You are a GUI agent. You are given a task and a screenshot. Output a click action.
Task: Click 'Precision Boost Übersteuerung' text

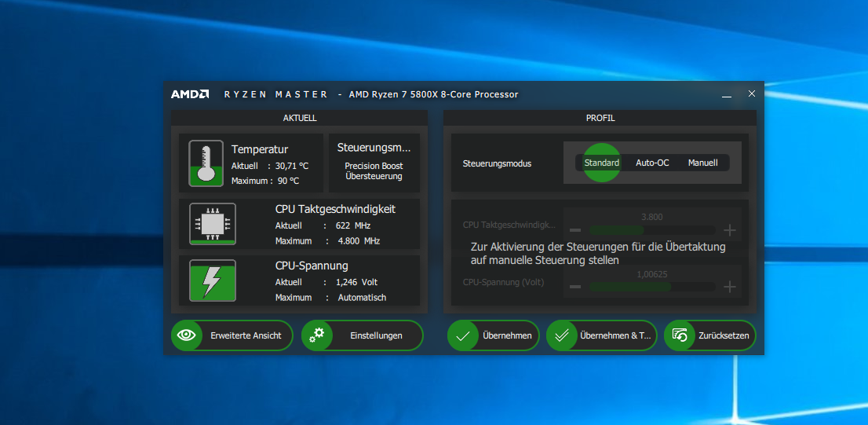click(374, 171)
